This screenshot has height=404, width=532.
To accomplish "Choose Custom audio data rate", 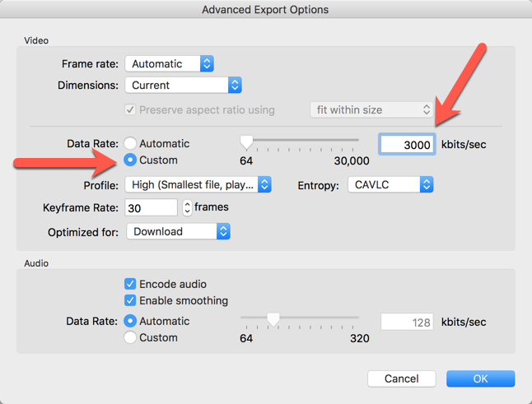I will click(x=130, y=337).
